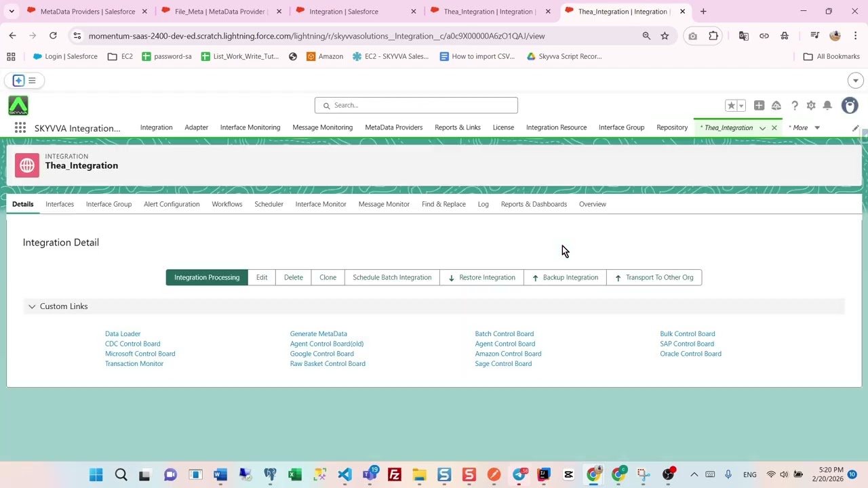This screenshot has height=488, width=868.
Task: Open FileZilla from the taskbar
Action: pos(394,474)
